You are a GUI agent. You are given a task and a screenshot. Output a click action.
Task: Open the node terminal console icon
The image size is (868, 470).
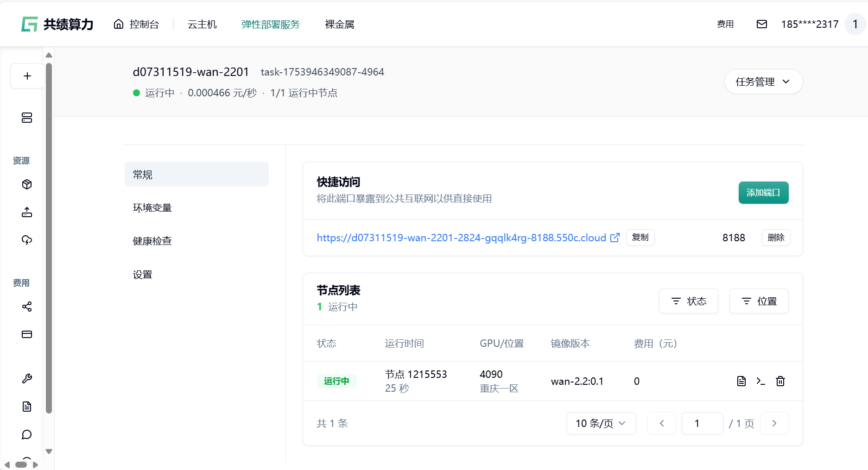pyautogui.click(x=760, y=381)
